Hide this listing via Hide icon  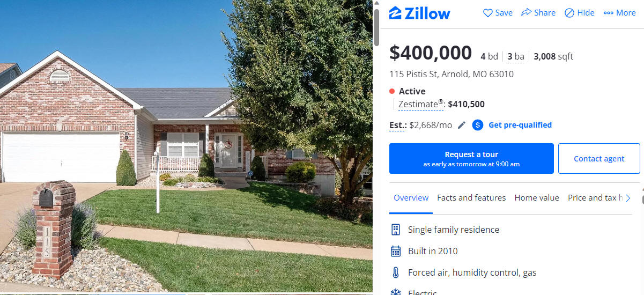coord(569,13)
